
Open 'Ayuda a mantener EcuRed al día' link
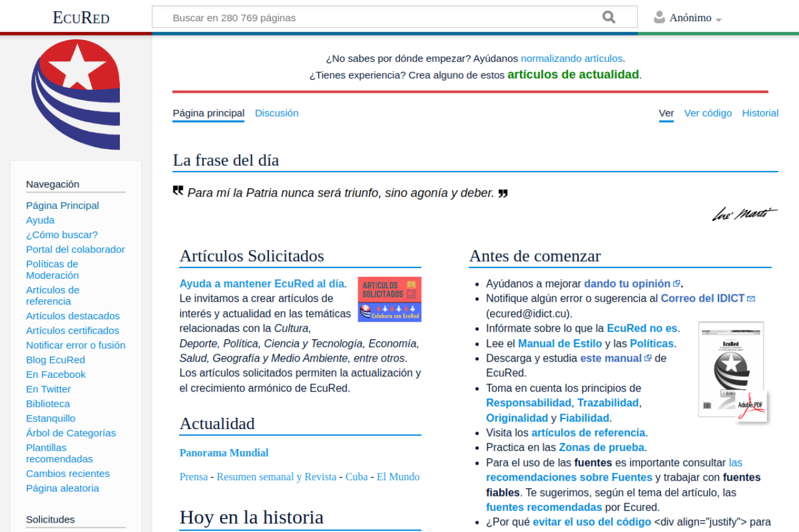coord(262,284)
